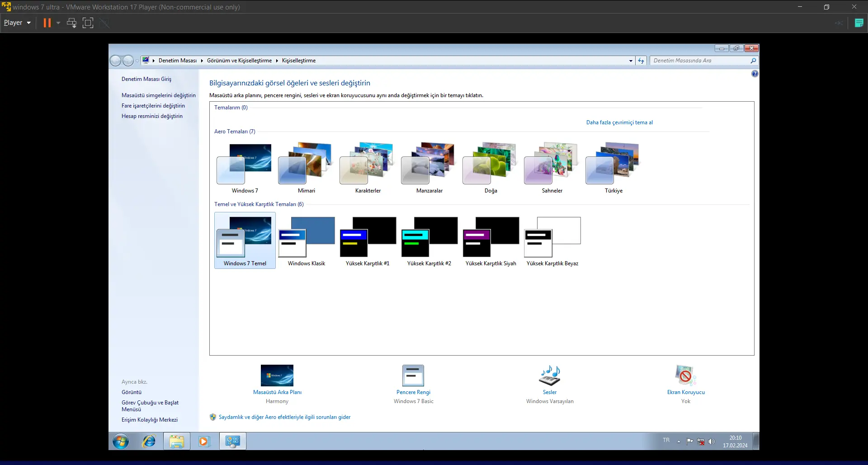Apply the Yüksek Karşıtlık #1 theme
Viewport: 868px width, 465px height.
[368, 241]
